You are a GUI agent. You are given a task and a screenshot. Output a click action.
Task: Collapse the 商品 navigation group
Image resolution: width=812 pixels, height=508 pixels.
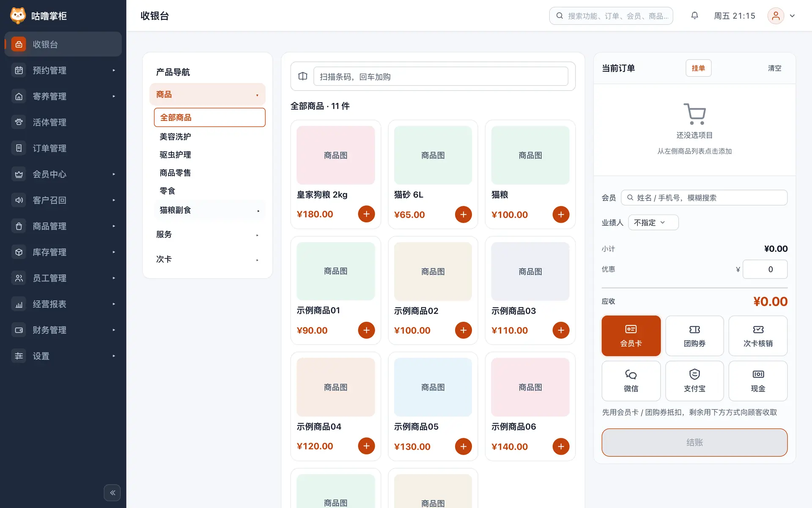[x=207, y=94]
